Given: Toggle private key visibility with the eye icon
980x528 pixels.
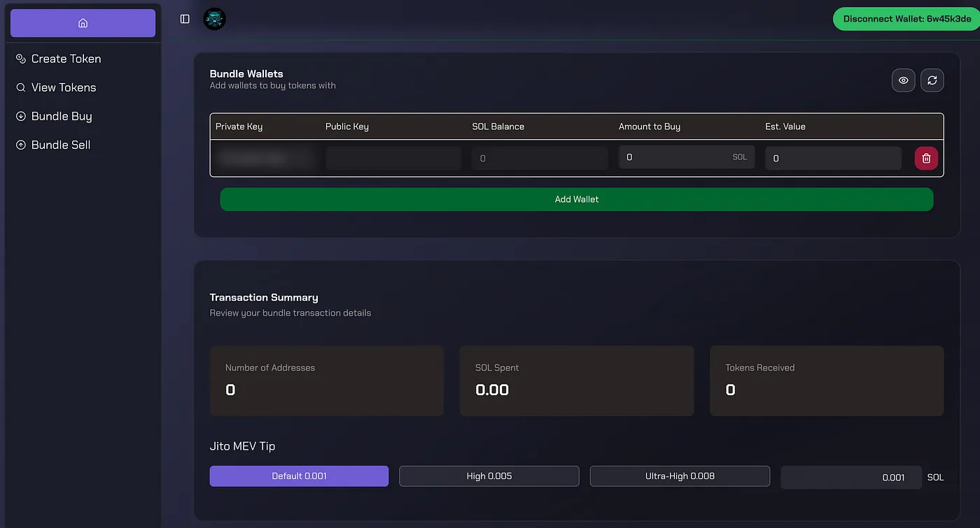Looking at the screenshot, I should [x=904, y=80].
